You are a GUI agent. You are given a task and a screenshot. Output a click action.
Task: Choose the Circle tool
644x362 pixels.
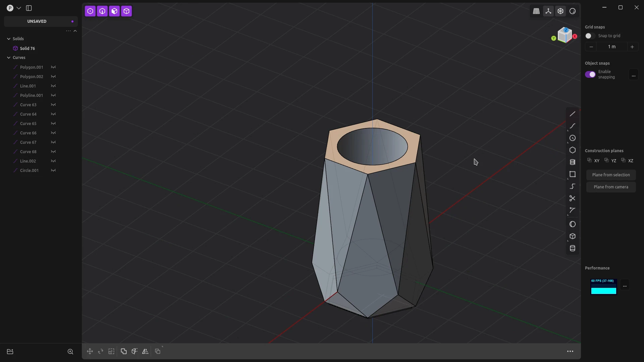click(x=573, y=138)
